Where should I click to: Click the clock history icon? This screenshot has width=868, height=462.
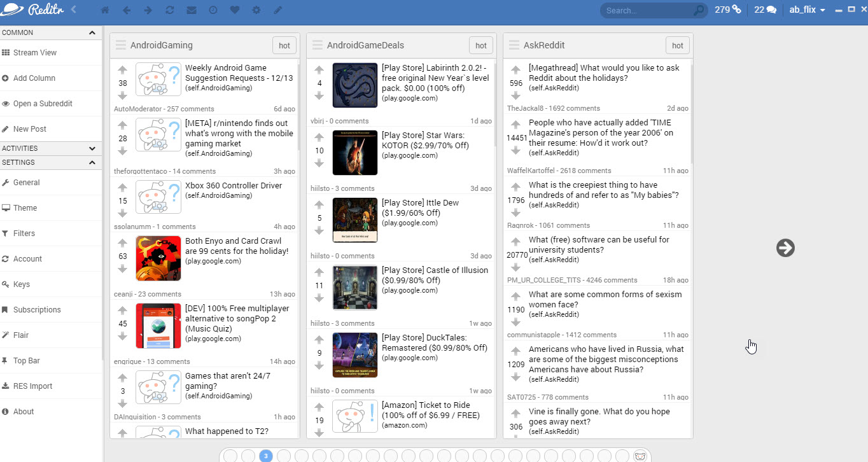click(x=213, y=10)
